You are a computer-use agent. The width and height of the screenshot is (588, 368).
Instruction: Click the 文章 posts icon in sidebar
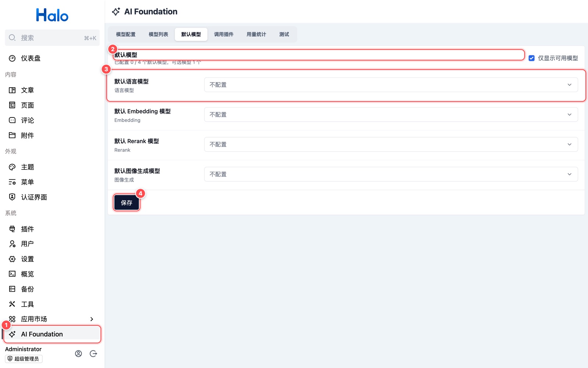click(12, 90)
